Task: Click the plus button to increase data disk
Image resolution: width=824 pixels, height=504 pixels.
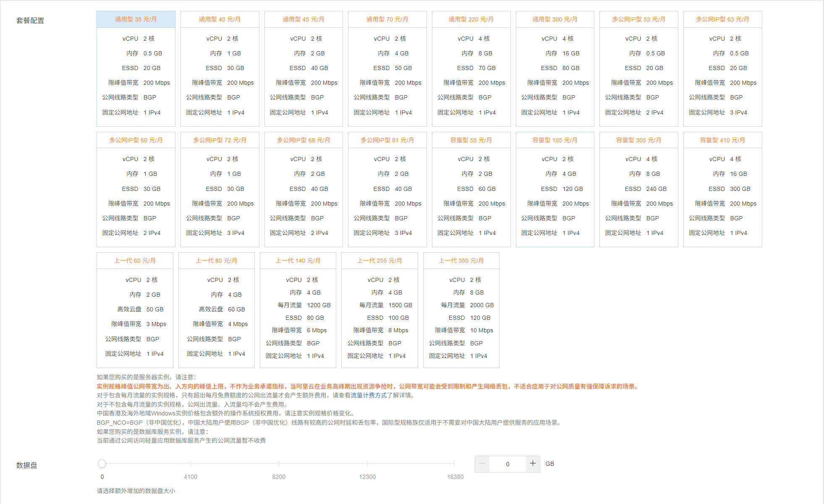Action: pyautogui.click(x=533, y=464)
